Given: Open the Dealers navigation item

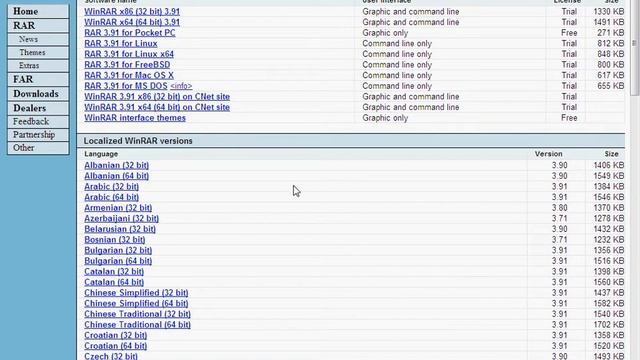Looking at the screenshot, I should pyautogui.click(x=38, y=108).
